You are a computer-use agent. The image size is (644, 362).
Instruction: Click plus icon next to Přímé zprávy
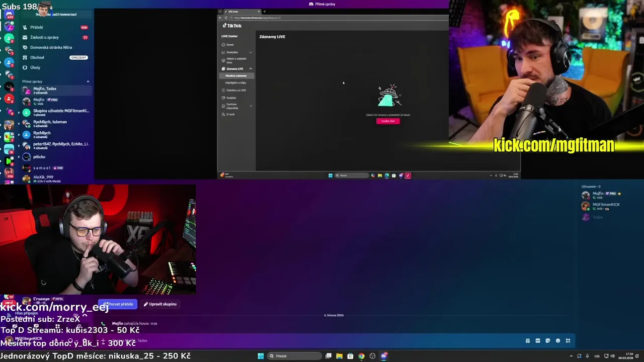88,81
